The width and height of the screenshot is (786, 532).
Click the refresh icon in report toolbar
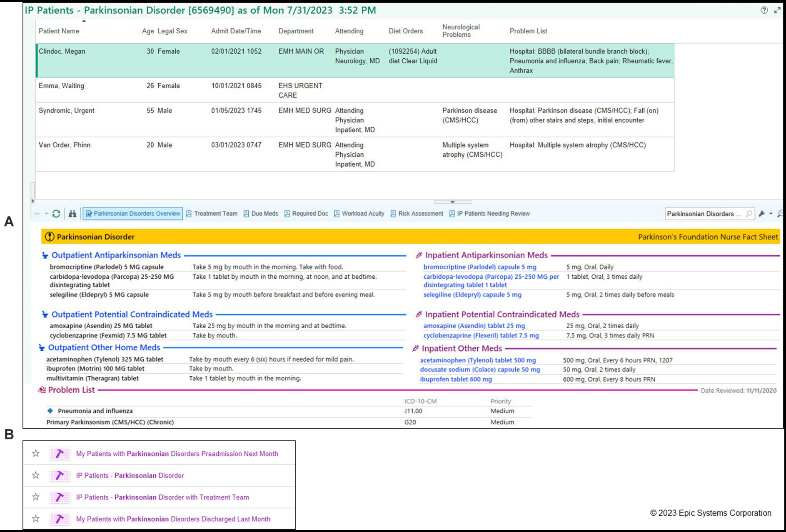pyautogui.click(x=56, y=214)
